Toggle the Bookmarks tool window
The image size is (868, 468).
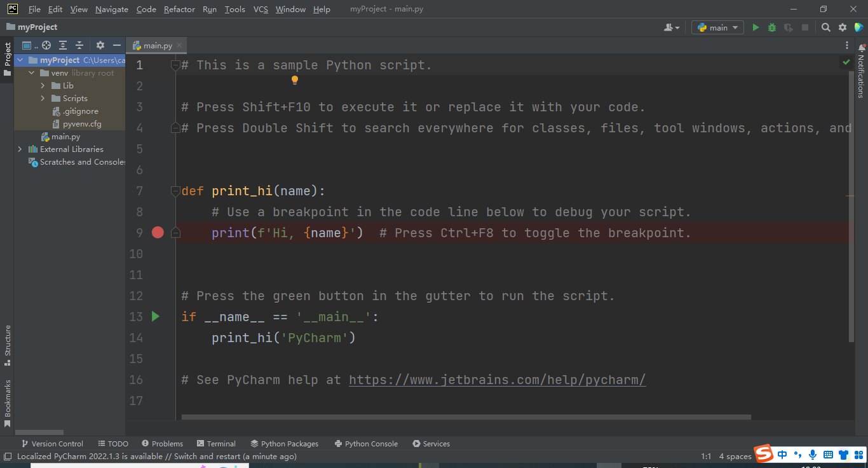8,403
